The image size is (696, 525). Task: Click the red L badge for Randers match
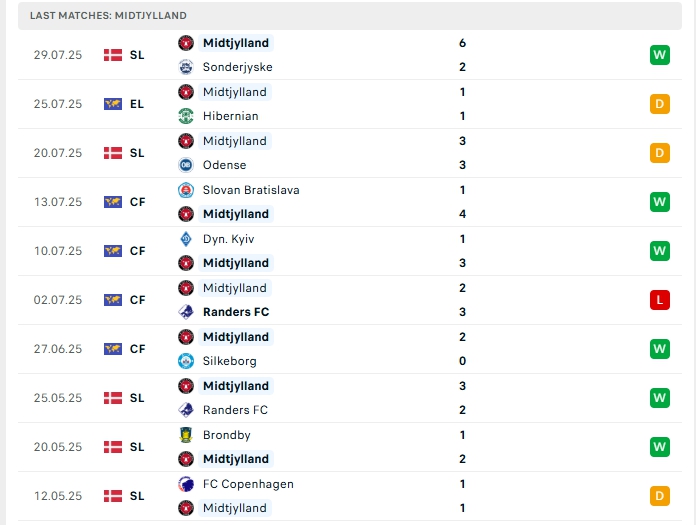click(660, 300)
